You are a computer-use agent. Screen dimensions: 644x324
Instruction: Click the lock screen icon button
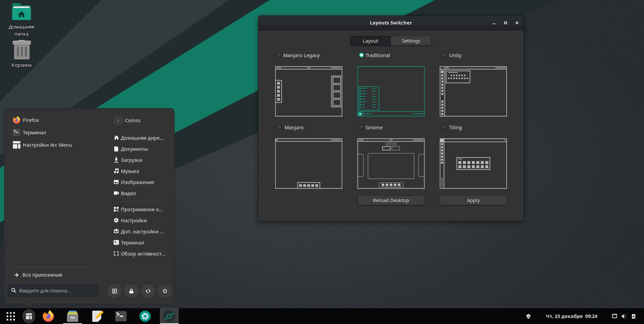(131, 291)
